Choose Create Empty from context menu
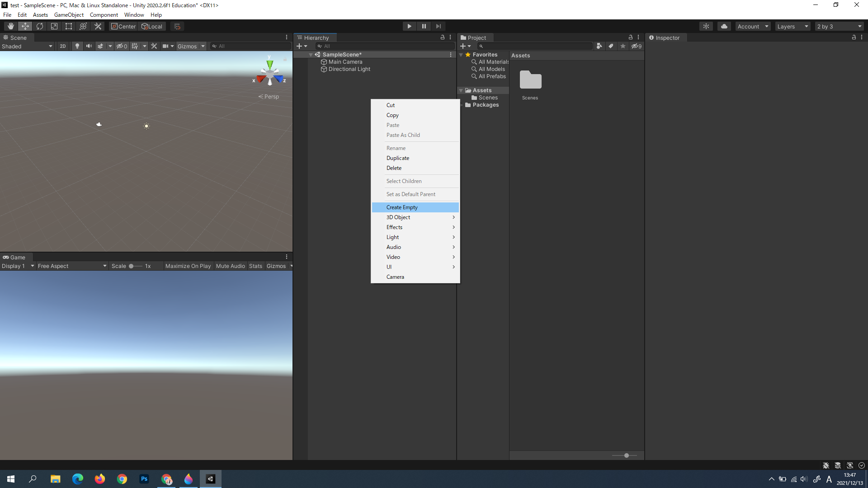Screen dimensions: 868x488 coord(402,207)
